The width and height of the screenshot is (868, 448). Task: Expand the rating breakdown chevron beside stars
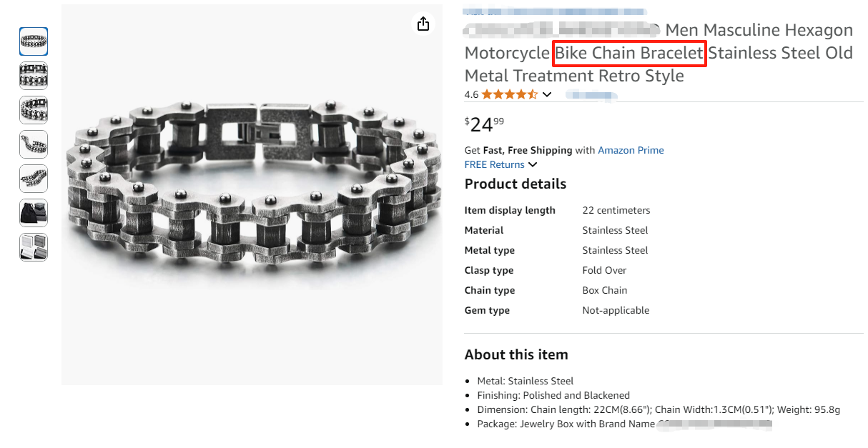click(547, 94)
